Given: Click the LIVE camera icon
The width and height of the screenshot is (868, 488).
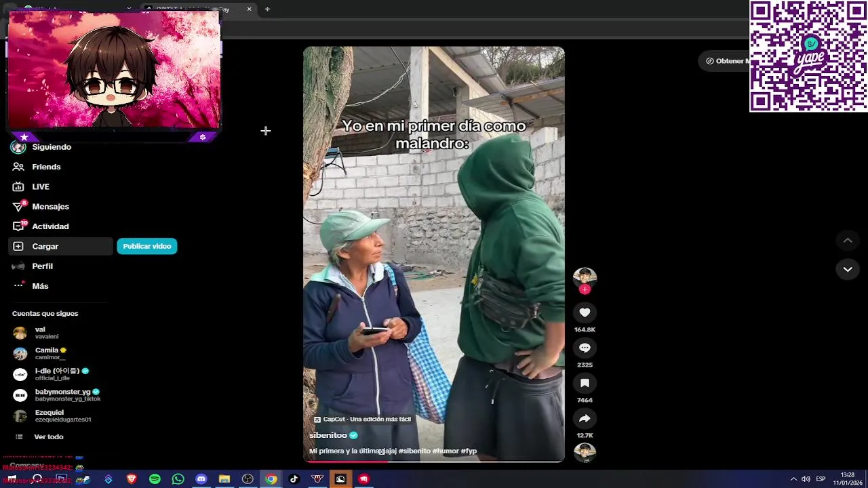Looking at the screenshot, I should [18, 186].
